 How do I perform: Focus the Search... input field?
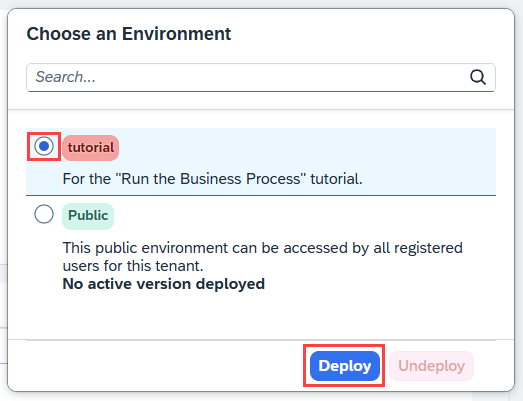(247, 77)
